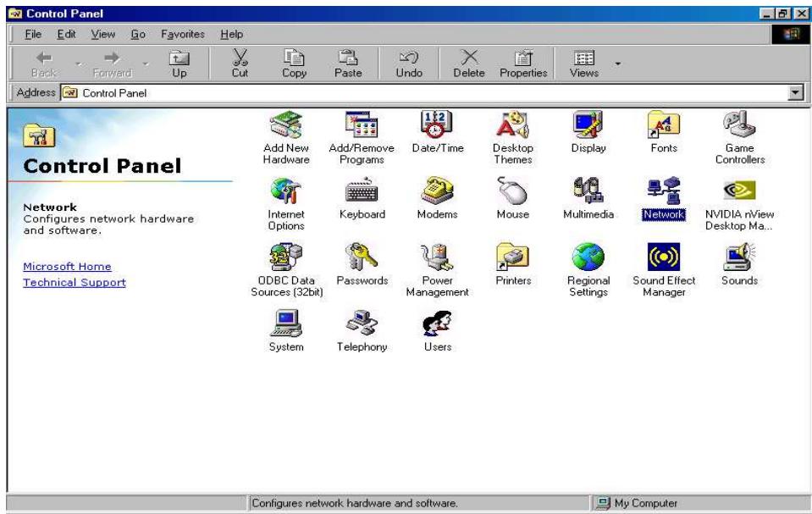812x514 pixels.
Task: Click the Paste toolbar button
Action: coord(348,64)
